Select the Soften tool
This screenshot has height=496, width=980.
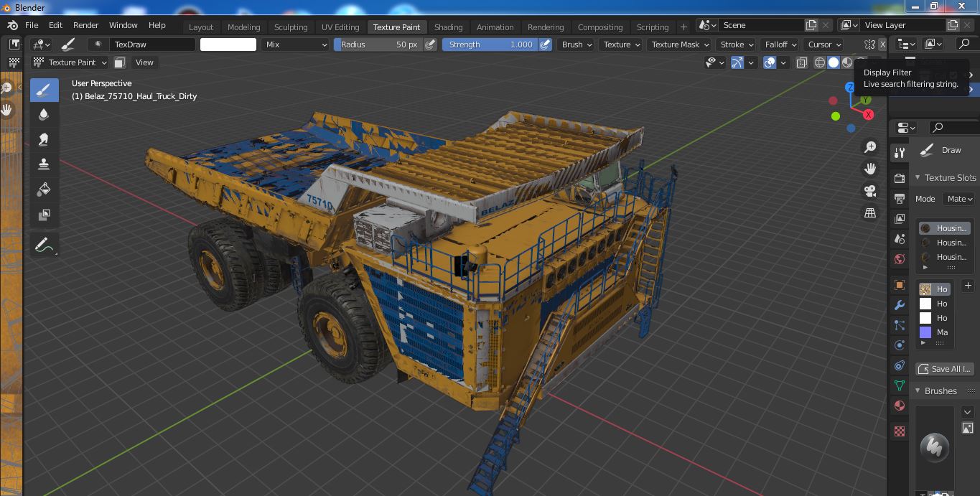44,115
